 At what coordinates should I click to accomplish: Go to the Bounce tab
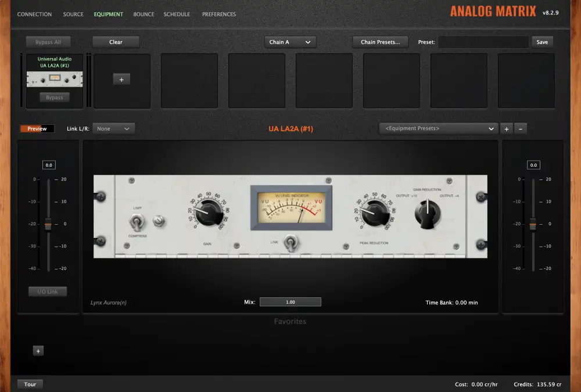click(144, 14)
